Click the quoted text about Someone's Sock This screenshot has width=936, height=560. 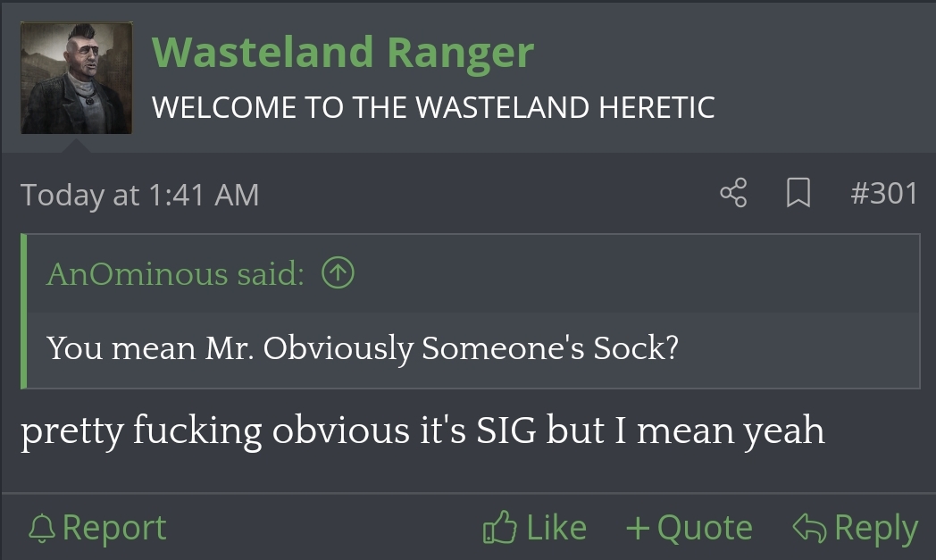click(x=362, y=347)
